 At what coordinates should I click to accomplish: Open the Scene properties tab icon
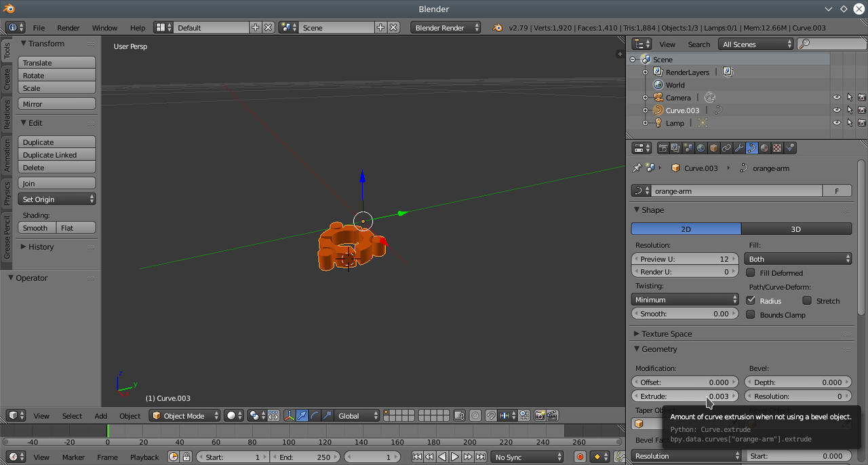(x=688, y=148)
